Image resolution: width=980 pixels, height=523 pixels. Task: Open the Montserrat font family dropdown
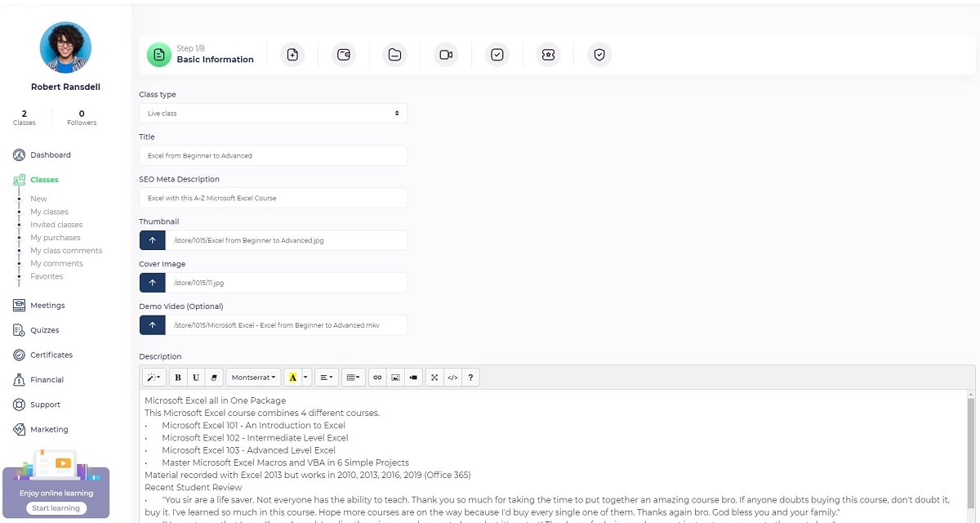point(253,378)
